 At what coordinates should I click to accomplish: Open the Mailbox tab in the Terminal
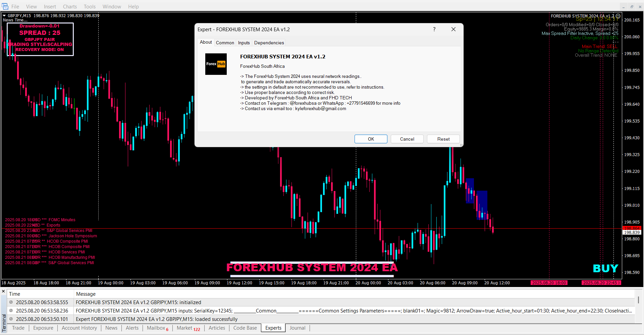pyautogui.click(x=158, y=328)
